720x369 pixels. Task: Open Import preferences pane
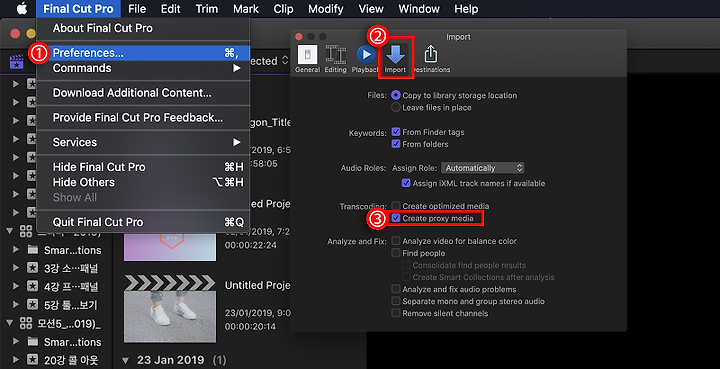pyautogui.click(x=395, y=59)
